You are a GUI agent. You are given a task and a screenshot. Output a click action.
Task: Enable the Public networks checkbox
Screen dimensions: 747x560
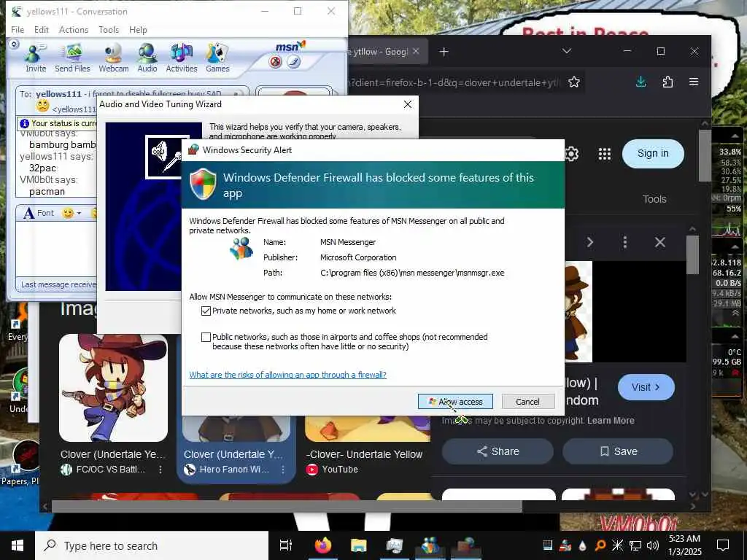(x=206, y=337)
